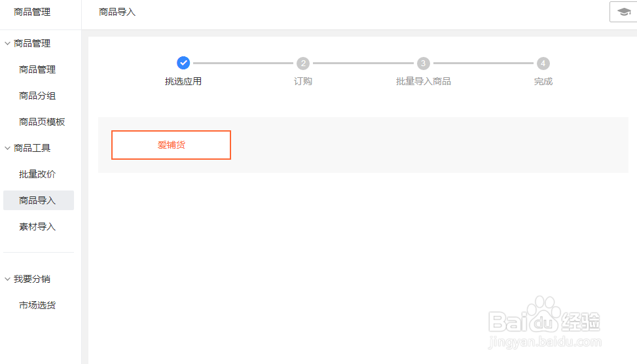Screen dimensions: 637x364
Task: Click the 完成 step label
Action: tap(543, 81)
